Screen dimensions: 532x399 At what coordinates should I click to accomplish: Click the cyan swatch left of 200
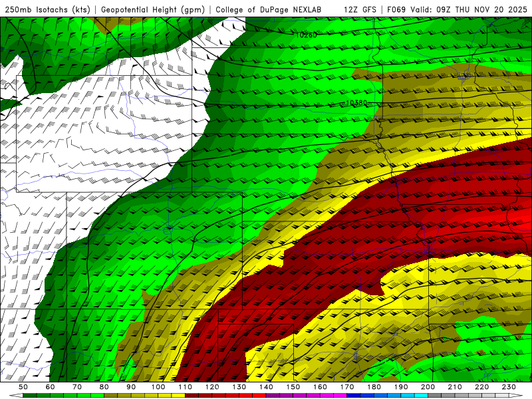pyautogui.click(x=422, y=396)
